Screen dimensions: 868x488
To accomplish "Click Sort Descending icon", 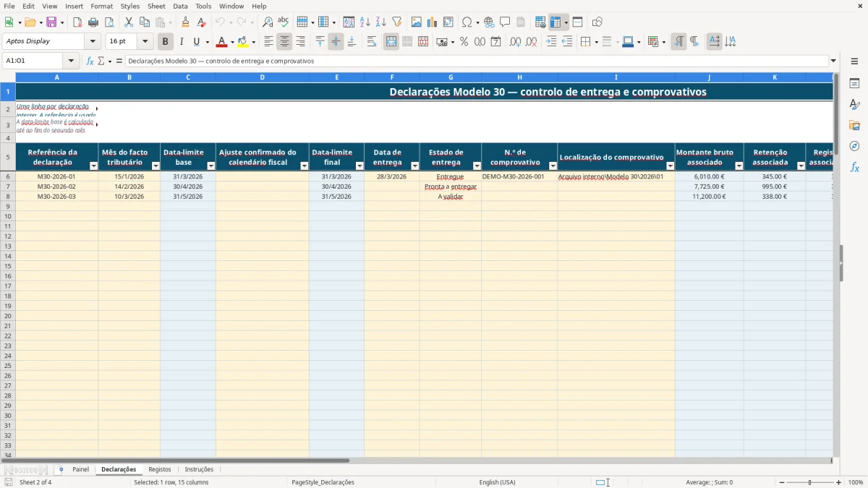I will point(381,22).
